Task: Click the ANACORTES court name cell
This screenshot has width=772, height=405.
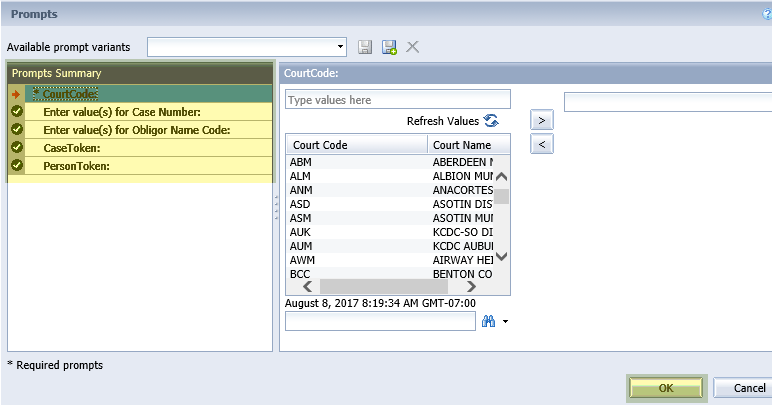Action: coord(462,190)
